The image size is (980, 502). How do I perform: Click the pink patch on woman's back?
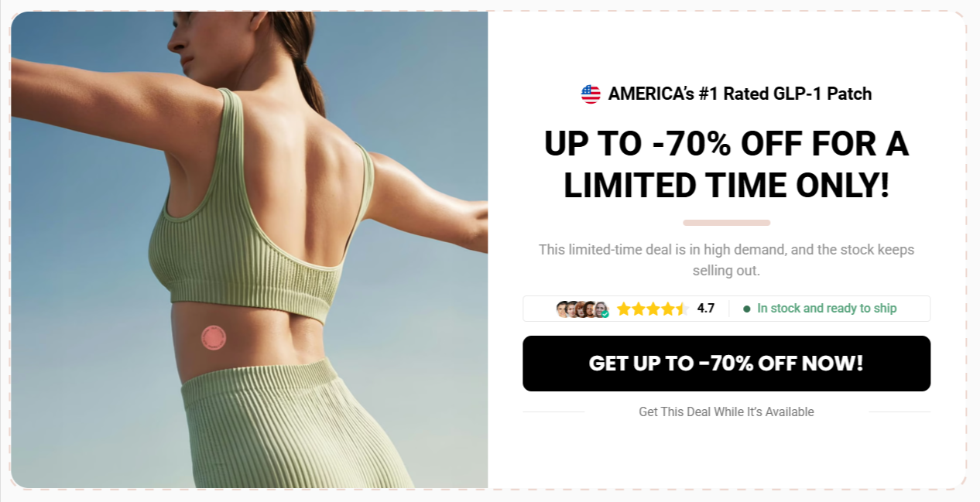pyautogui.click(x=214, y=338)
